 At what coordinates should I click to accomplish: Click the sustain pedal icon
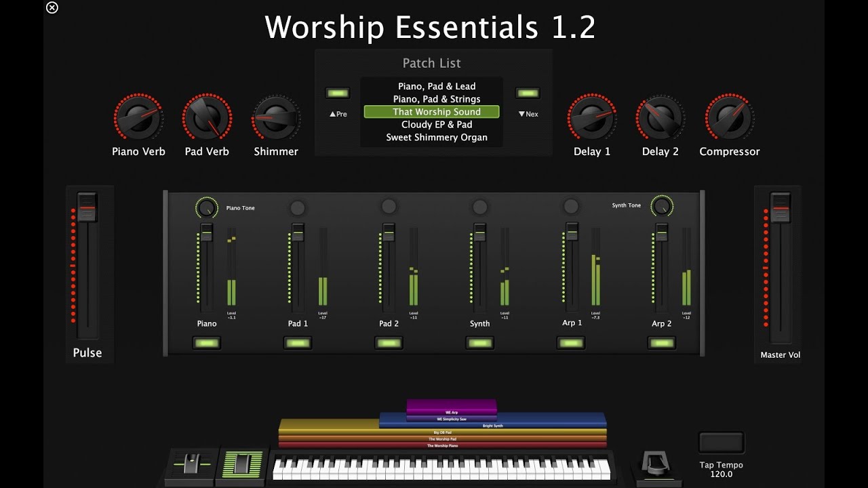pyautogui.click(x=656, y=464)
